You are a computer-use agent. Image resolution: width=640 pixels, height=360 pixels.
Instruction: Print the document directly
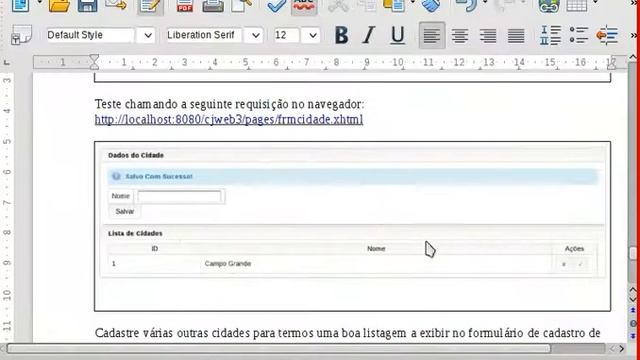point(213,6)
